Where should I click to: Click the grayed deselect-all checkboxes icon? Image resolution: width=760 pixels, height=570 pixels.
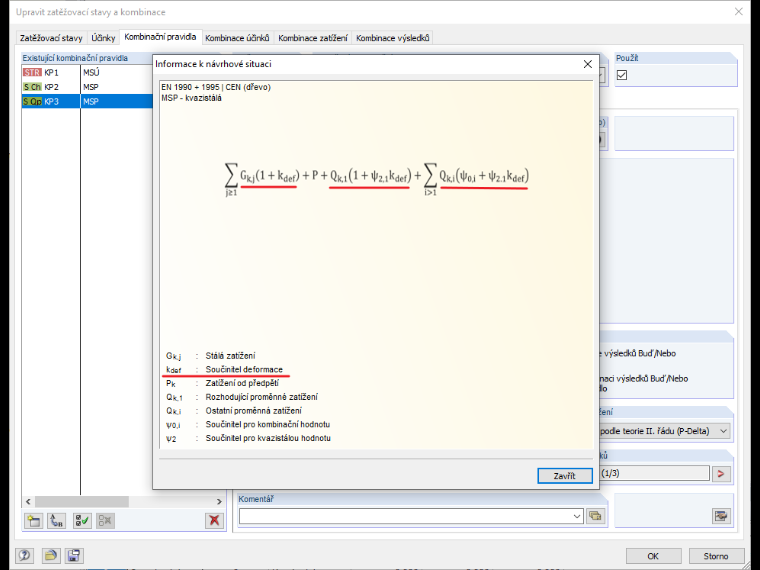tap(105, 521)
